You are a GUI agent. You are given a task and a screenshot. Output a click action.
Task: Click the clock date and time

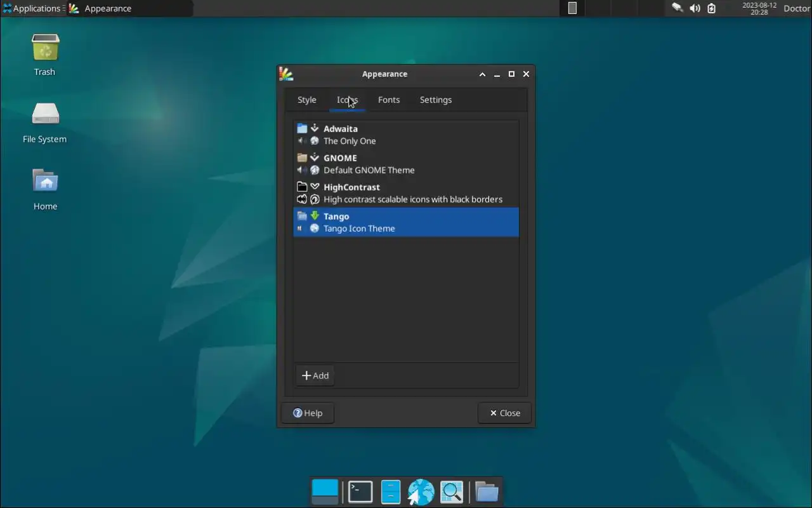click(759, 8)
